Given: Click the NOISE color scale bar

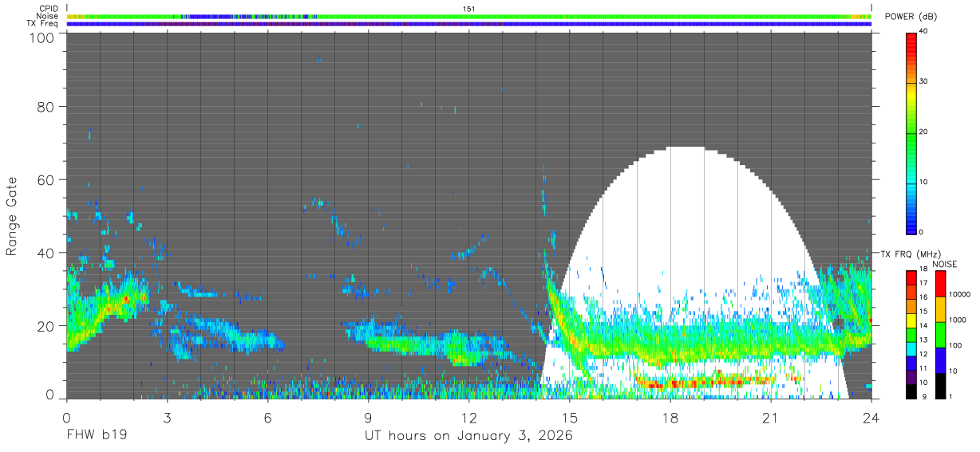Looking at the screenshot, I should click(x=940, y=335).
